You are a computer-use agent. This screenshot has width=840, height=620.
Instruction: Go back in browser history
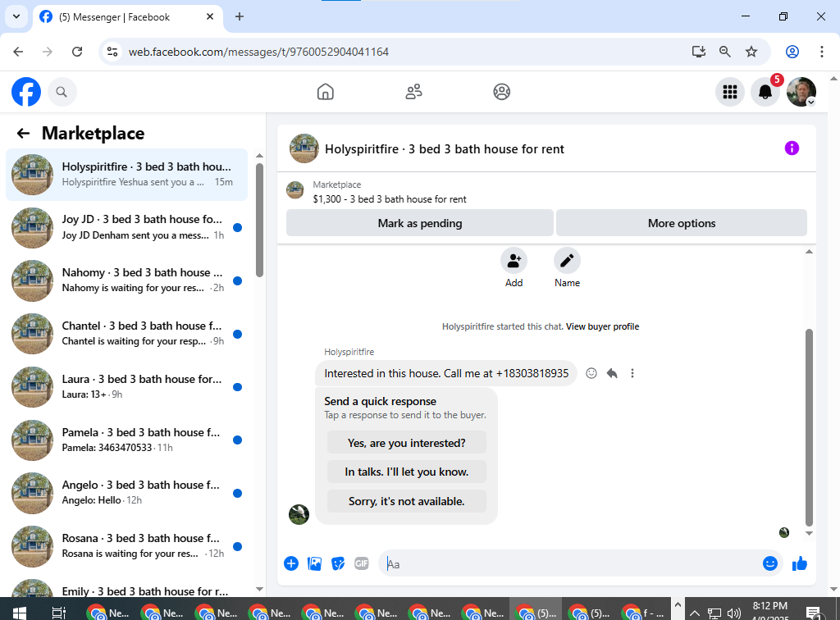click(18, 52)
